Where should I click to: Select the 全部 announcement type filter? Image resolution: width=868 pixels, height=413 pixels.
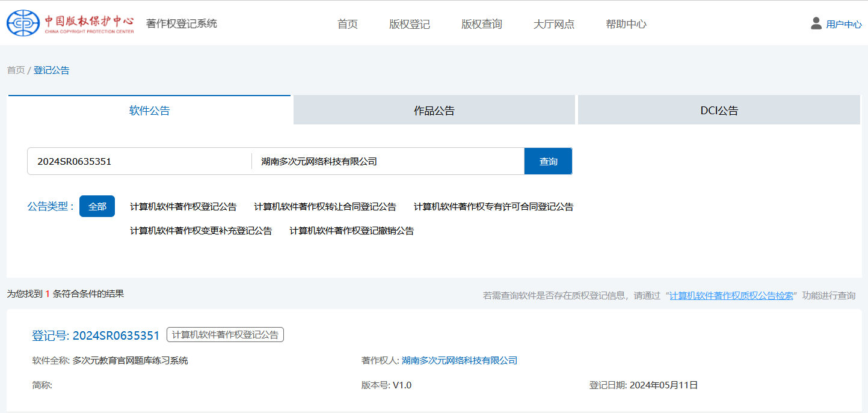[x=97, y=206]
